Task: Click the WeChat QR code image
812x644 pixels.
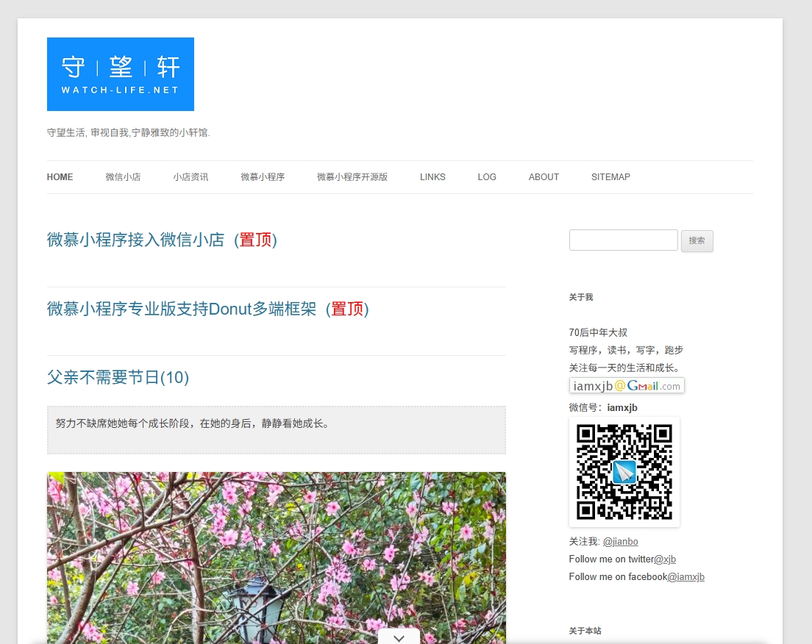Action: tap(624, 472)
